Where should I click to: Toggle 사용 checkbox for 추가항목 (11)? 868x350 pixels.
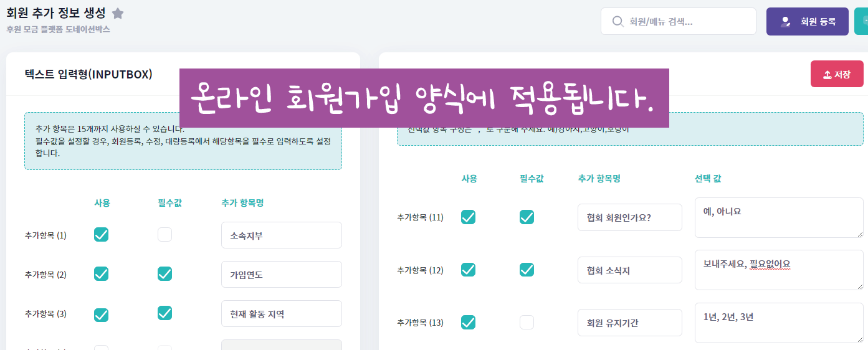click(468, 217)
